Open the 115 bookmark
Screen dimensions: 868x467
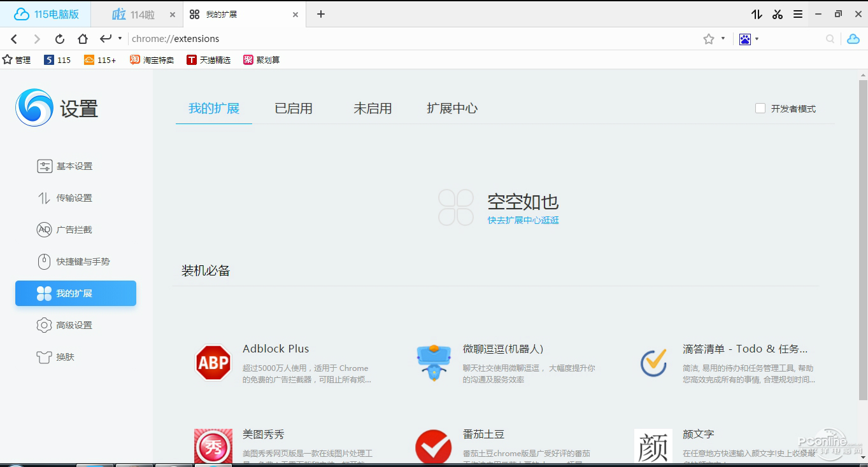tap(57, 60)
